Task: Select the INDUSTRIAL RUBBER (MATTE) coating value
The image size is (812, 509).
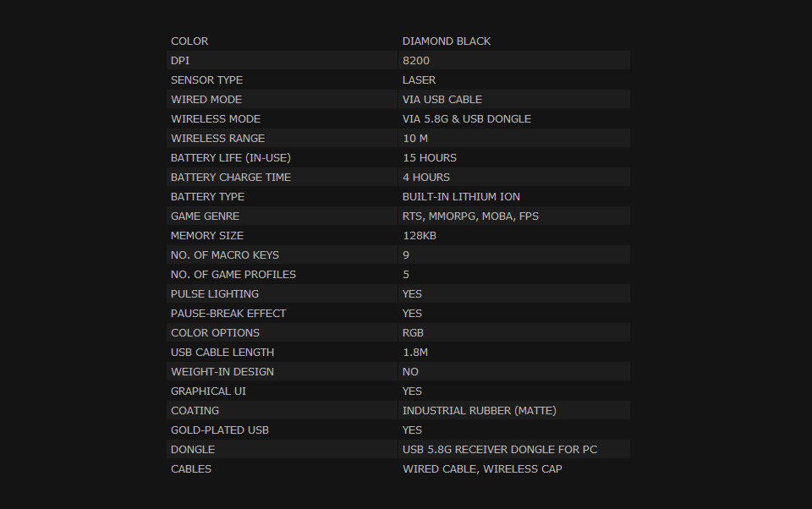Action: 479,411
